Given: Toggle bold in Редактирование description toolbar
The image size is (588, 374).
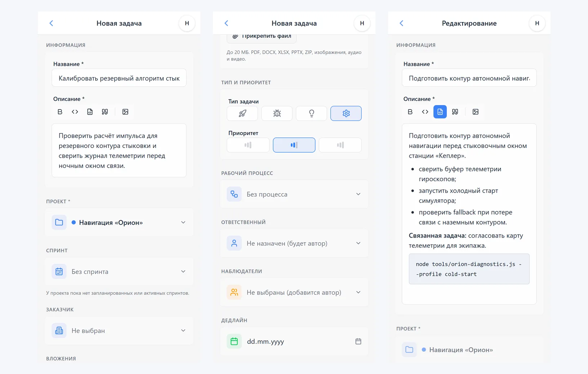Looking at the screenshot, I should click(410, 112).
